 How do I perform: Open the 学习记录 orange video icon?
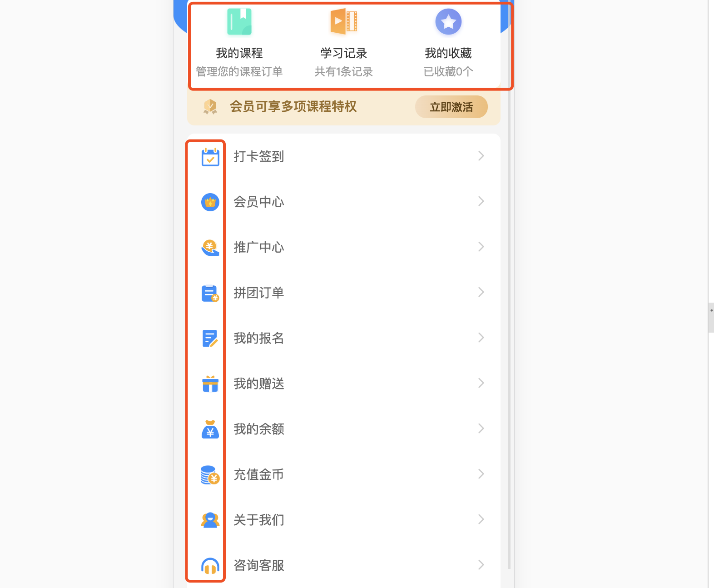(344, 21)
